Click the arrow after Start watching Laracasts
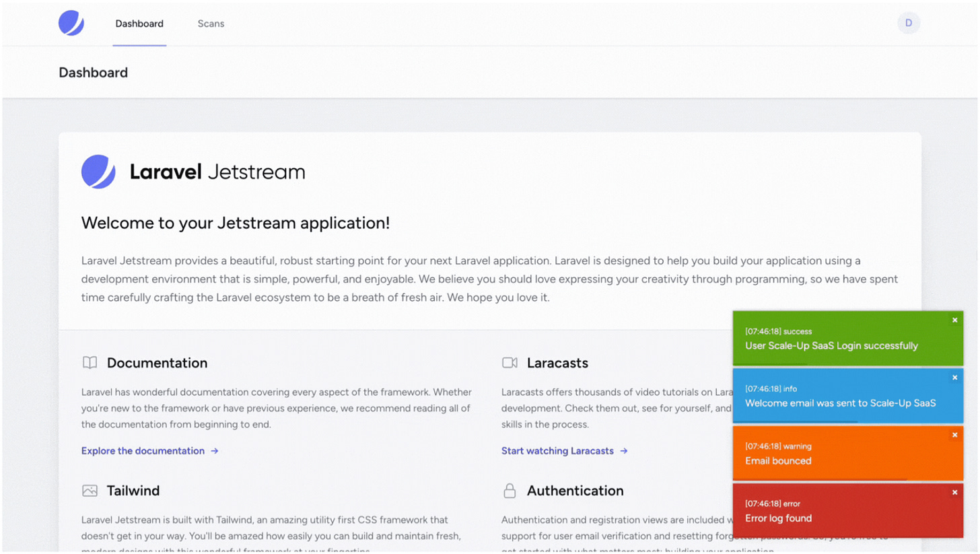Image resolution: width=980 pixels, height=554 pixels. tap(624, 451)
